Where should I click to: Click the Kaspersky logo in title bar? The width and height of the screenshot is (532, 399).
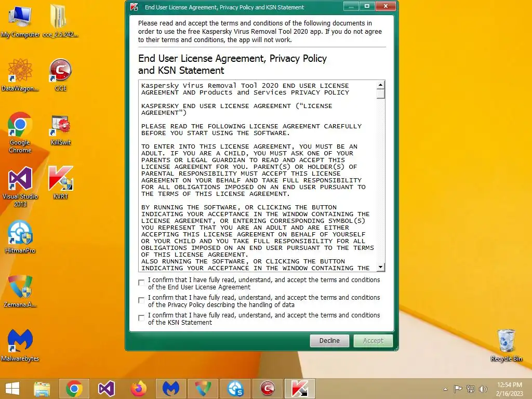[x=134, y=7]
